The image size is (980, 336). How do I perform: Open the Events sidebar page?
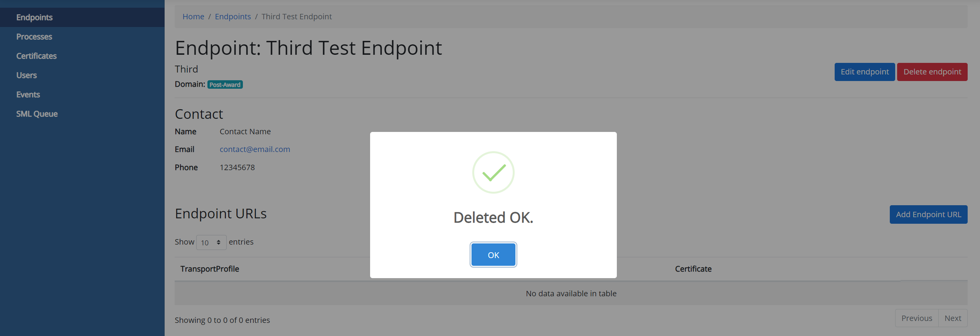click(x=28, y=95)
